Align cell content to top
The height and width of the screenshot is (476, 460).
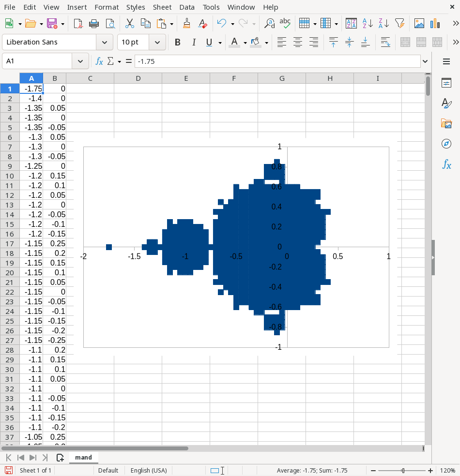pyautogui.click(x=333, y=42)
